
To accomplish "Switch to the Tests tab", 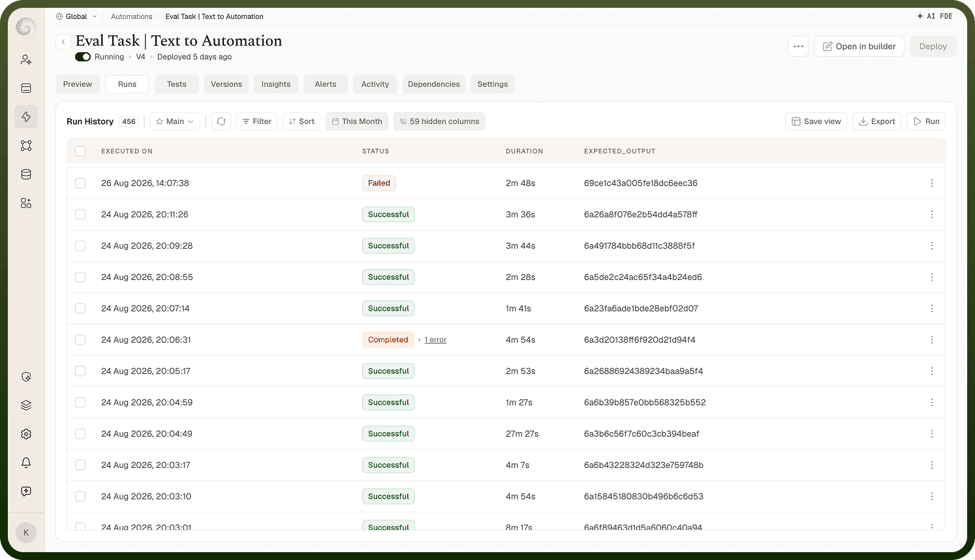I will 176,84.
